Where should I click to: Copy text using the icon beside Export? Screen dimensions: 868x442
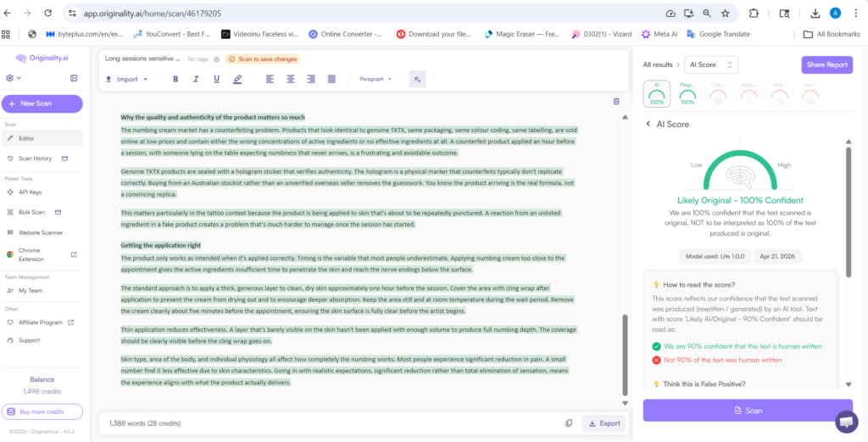click(569, 422)
